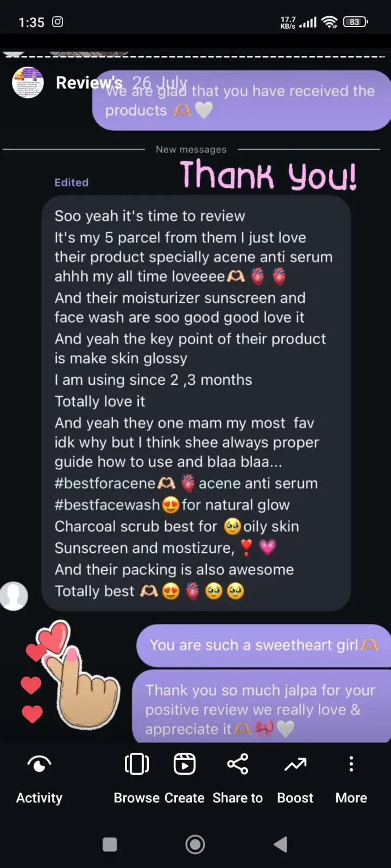Tap the 'You are such a sweetheart' bubble
The width and height of the screenshot is (391, 868).
[x=264, y=645]
